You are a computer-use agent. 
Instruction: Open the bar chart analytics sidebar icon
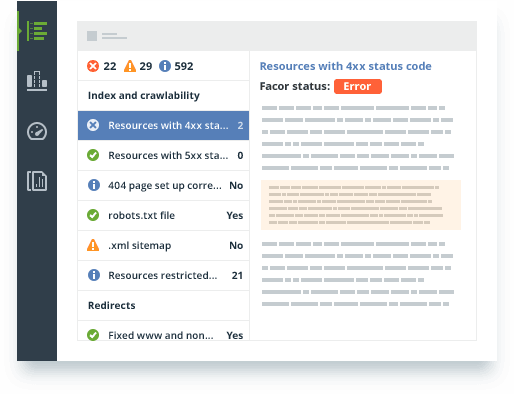click(37, 81)
